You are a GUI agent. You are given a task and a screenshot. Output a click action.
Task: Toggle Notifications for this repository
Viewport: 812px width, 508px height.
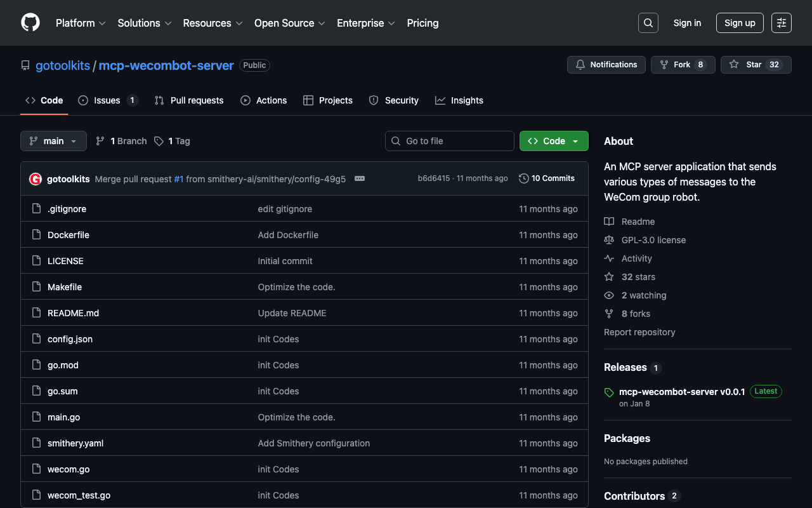[606, 65]
